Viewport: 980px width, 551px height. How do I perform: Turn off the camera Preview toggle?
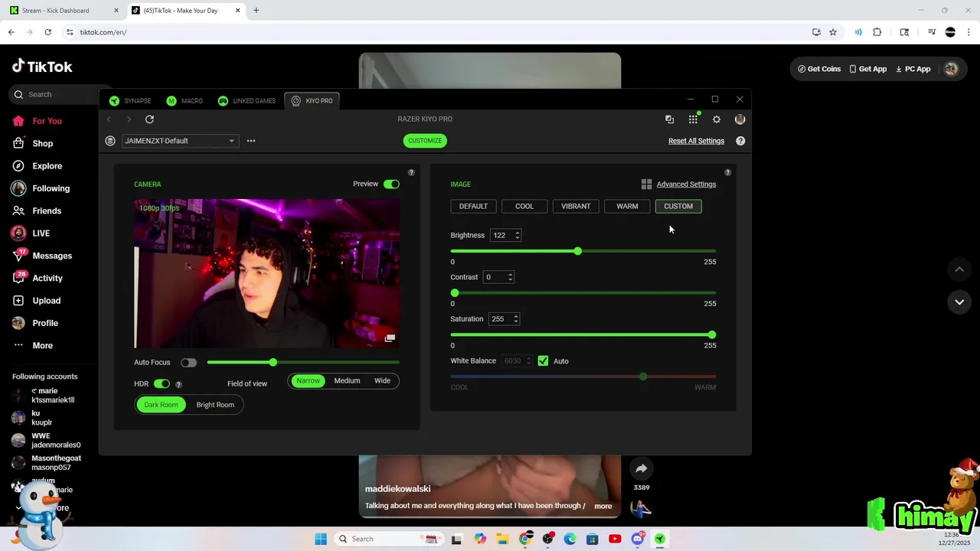[x=391, y=184]
